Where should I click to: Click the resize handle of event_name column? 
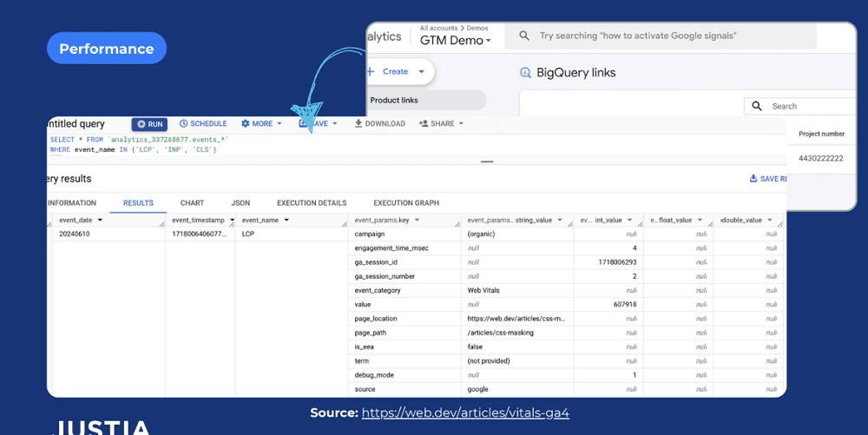[345, 224]
